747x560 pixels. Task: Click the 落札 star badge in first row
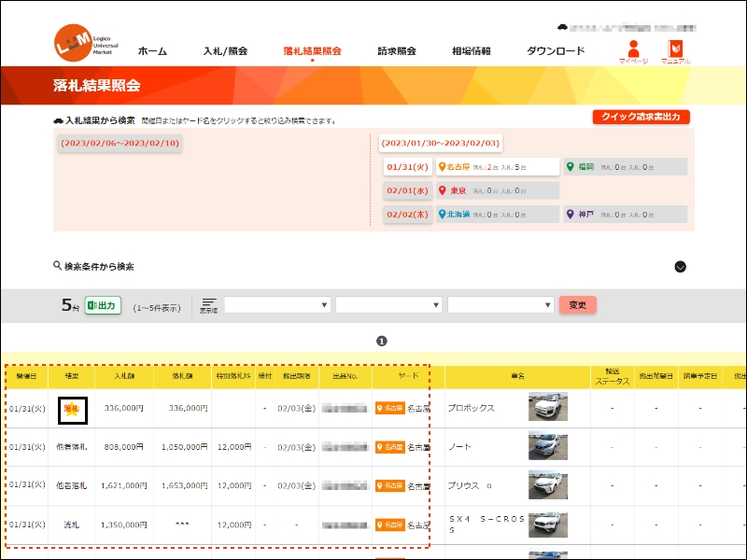click(x=72, y=409)
